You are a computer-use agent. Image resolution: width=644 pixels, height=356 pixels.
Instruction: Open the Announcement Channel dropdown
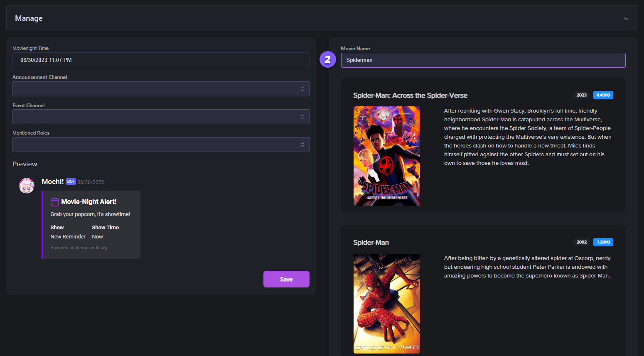[x=161, y=89]
